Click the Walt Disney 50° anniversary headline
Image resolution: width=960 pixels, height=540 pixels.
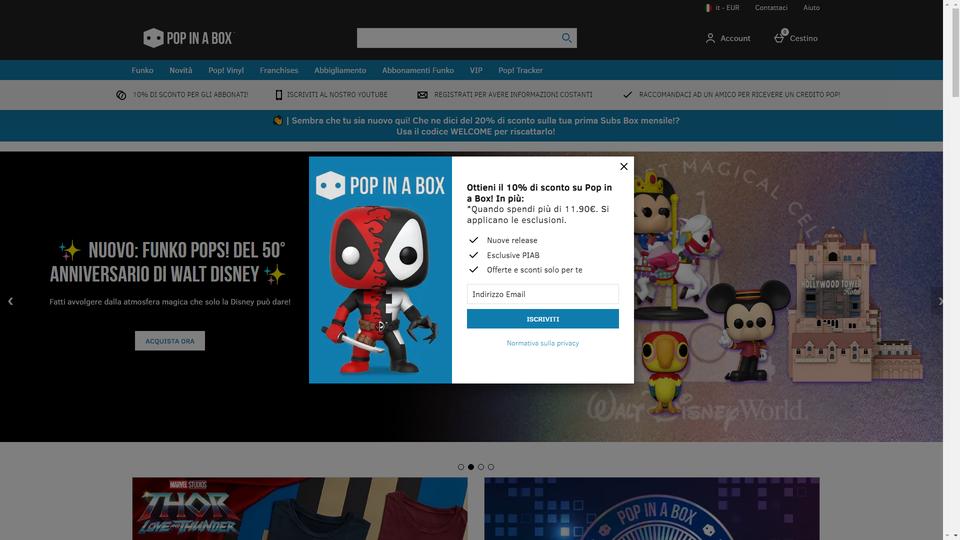pos(168,262)
